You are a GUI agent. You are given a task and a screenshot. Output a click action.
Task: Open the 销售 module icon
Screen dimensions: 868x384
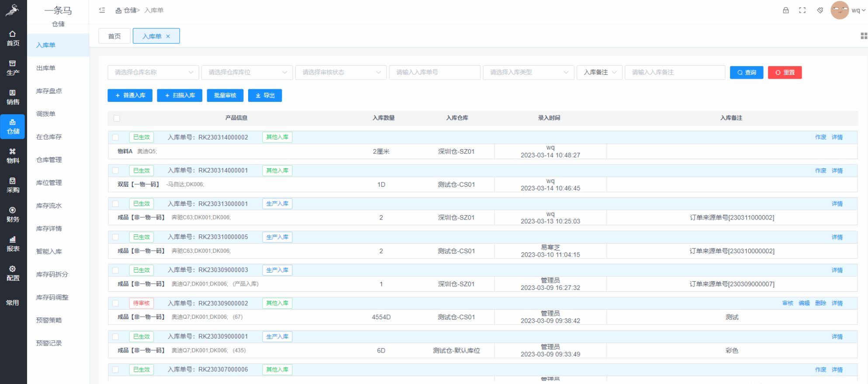coord(13,97)
